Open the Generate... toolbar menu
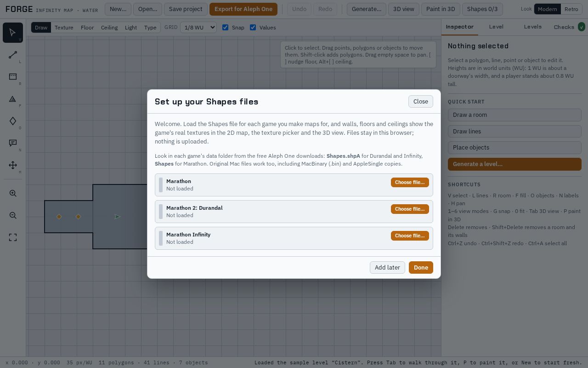Image resolution: width=588 pixels, height=368 pixels. (x=367, y=9)
